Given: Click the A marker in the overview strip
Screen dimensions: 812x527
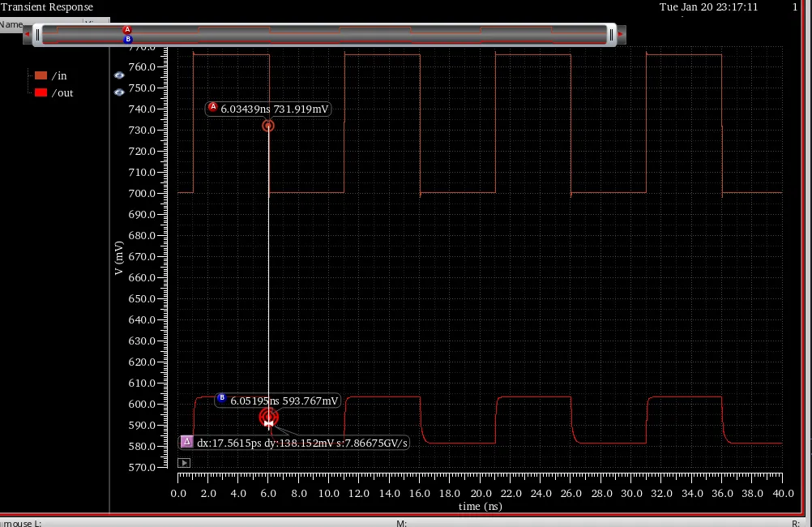Looking at the screenshot, I should tap(127, 29).
